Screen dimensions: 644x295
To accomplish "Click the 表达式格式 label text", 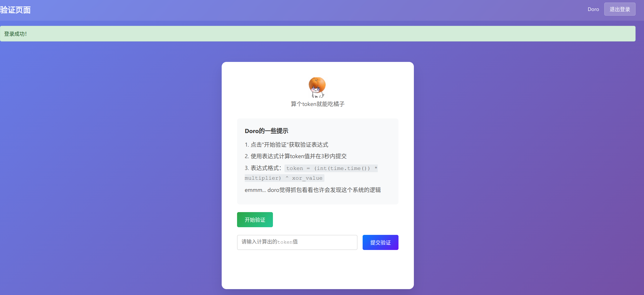I will click(263, 168).
